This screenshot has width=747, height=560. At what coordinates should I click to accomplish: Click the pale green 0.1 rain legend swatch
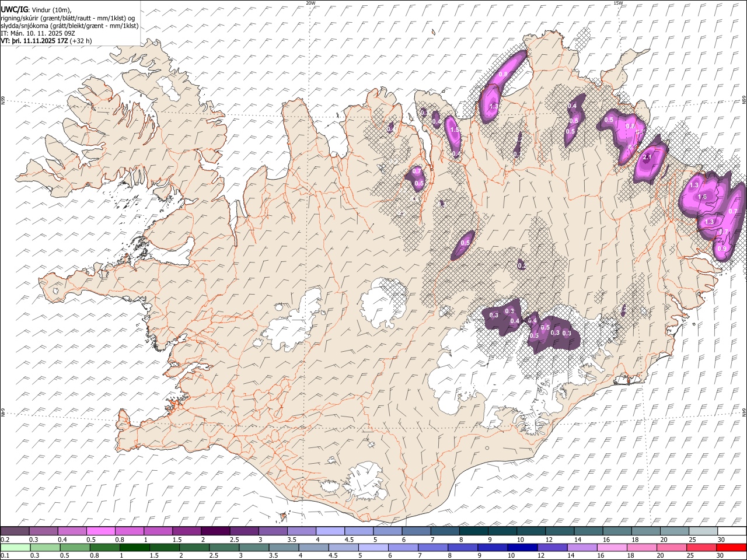point(15,548)
